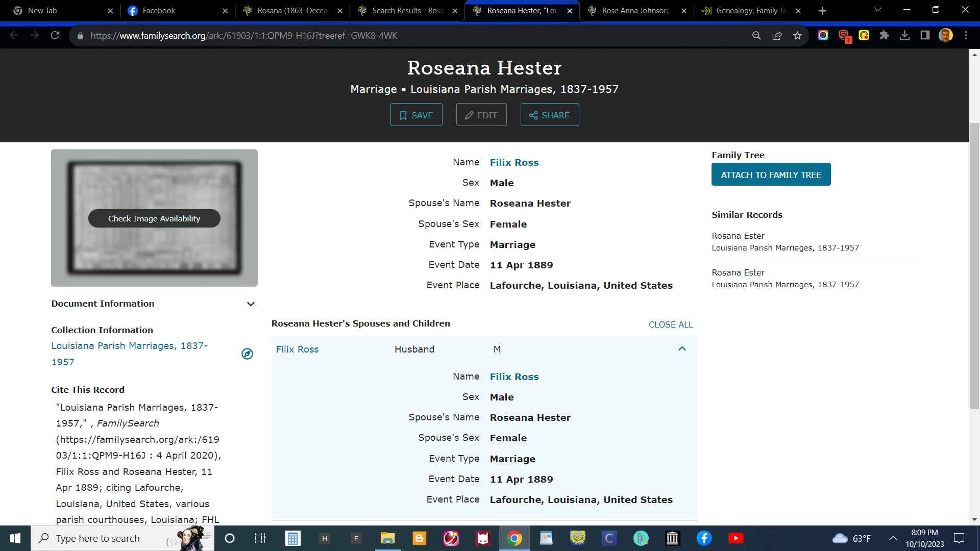Switch to the Search Results tab
Image resolution: width=980 pixels, height=551 pixels.
click(x=407, y=11)
